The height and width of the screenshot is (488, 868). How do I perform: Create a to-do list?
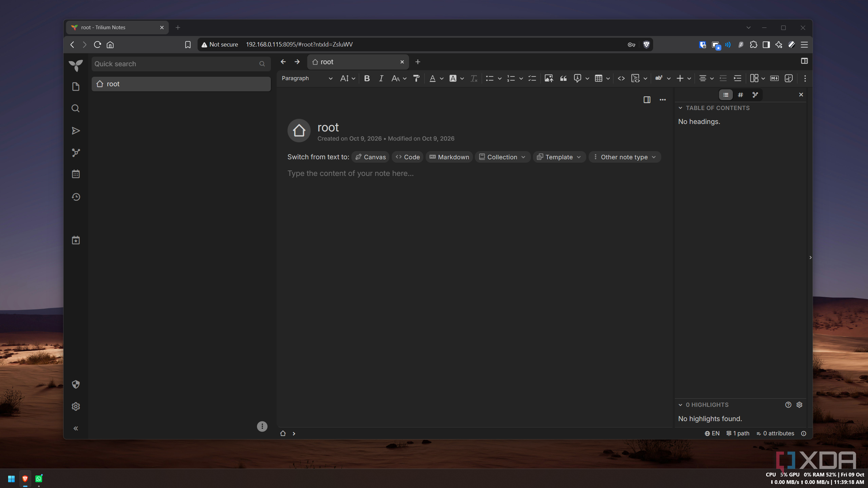click(532, 78)
